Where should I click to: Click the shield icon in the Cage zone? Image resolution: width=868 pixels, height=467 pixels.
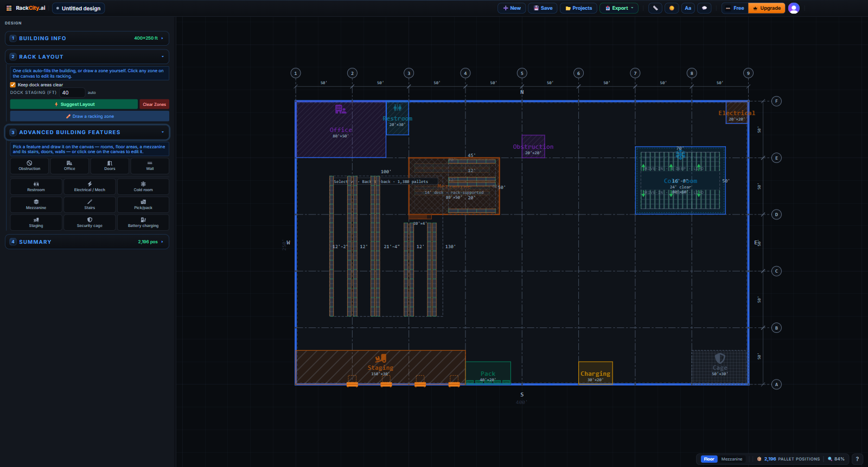tap(720, 358)
